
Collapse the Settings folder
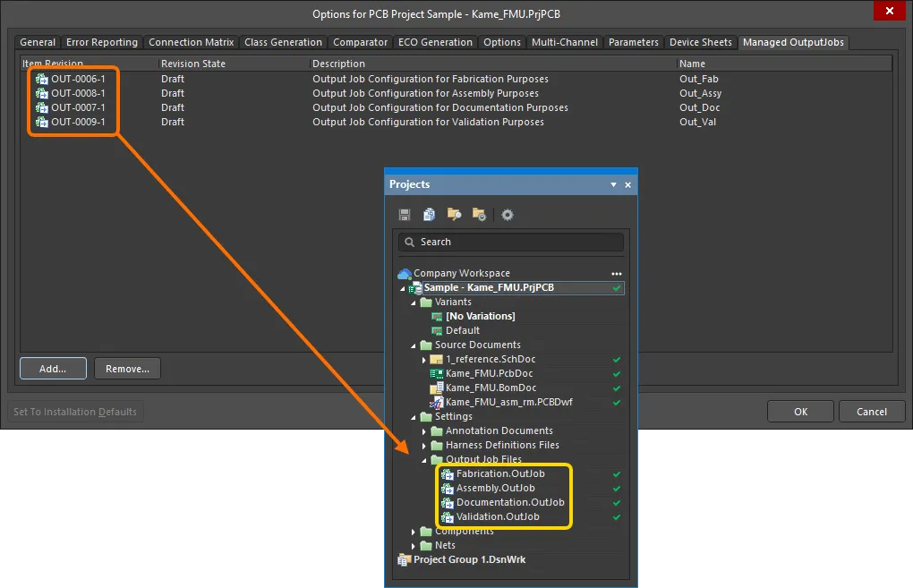point(414,417)
